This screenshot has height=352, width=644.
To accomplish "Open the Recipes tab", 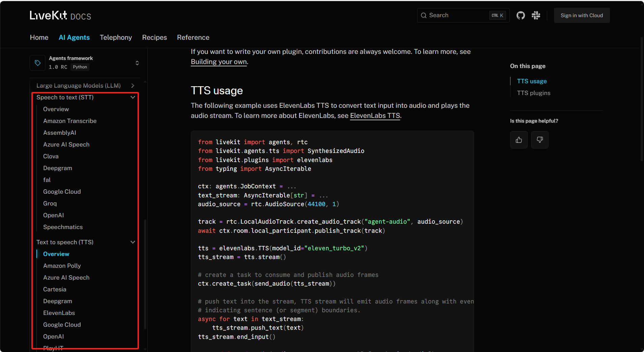I will point(154,37).
